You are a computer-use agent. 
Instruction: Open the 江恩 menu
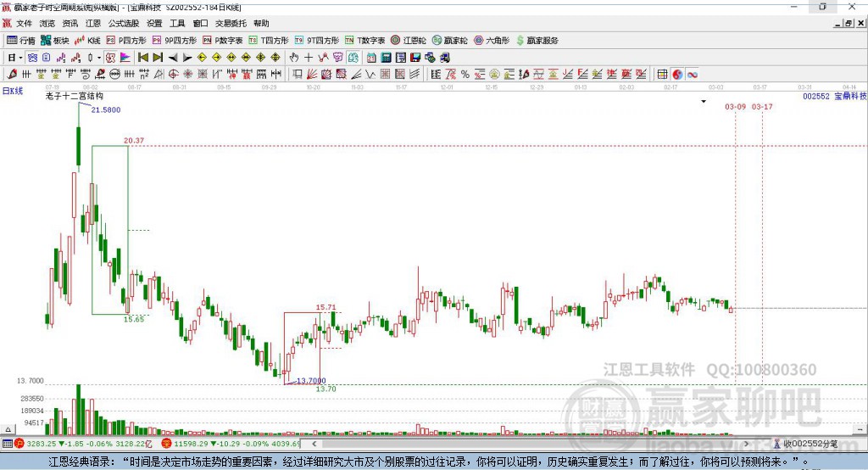(93, 23)
